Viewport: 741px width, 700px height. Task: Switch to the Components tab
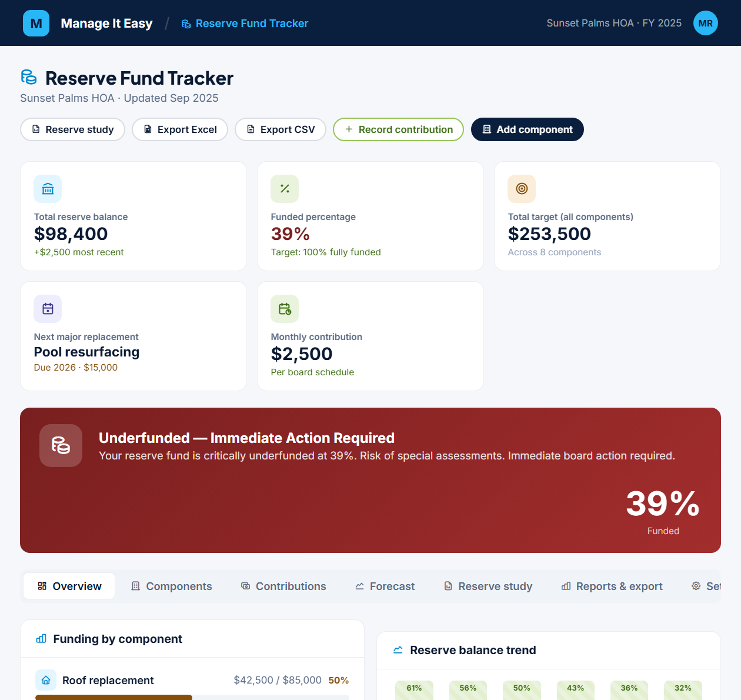tap(171, 586)
